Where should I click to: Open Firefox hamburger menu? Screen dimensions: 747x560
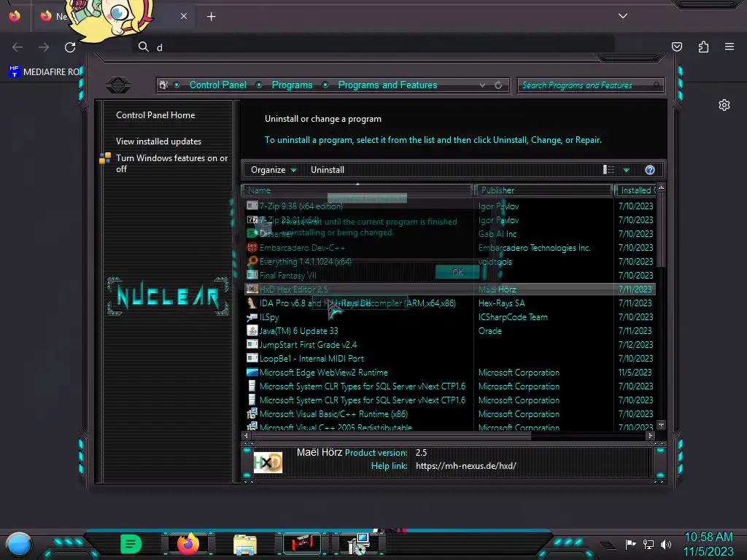729,47
